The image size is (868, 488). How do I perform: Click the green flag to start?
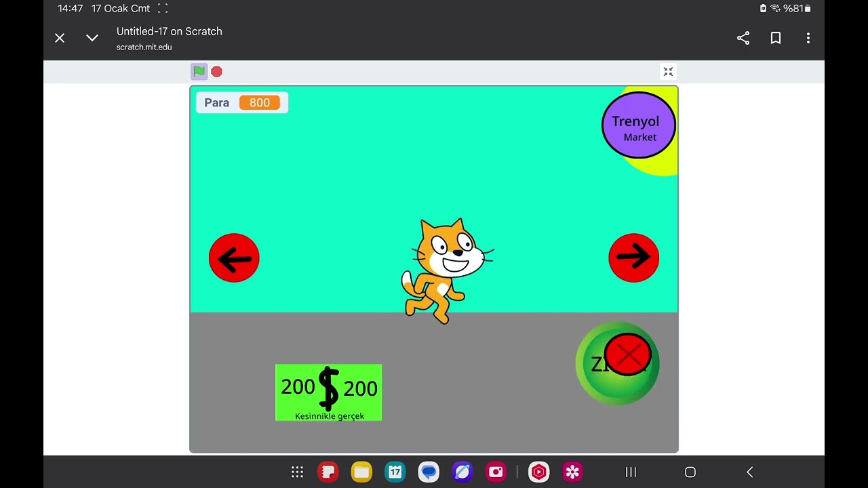point(199,71)
